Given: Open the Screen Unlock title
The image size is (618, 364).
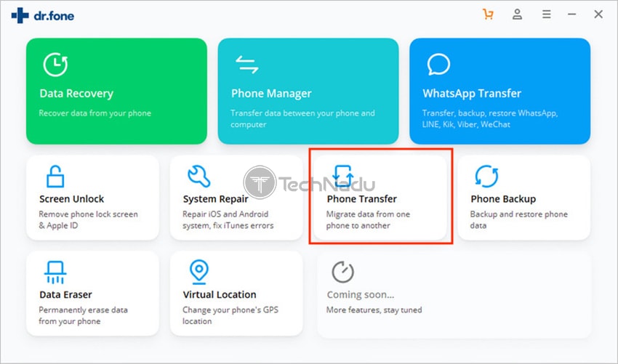Looking at the screenshot, I should coord(72,199).
